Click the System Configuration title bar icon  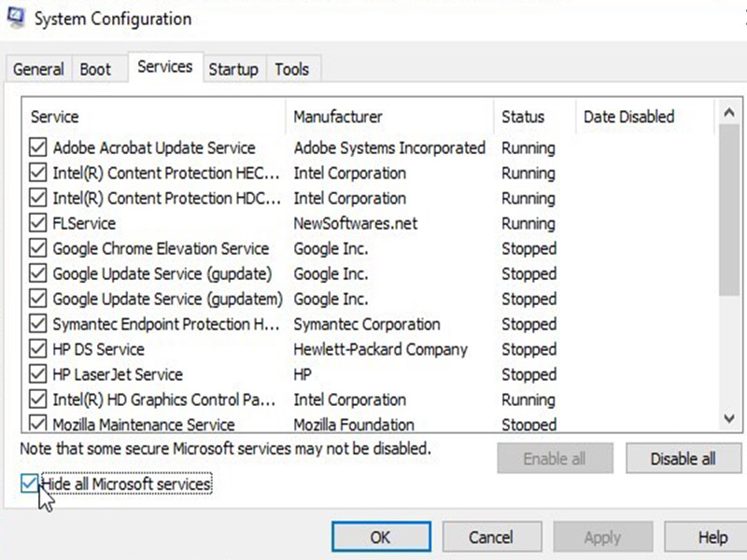click(15, 18)
